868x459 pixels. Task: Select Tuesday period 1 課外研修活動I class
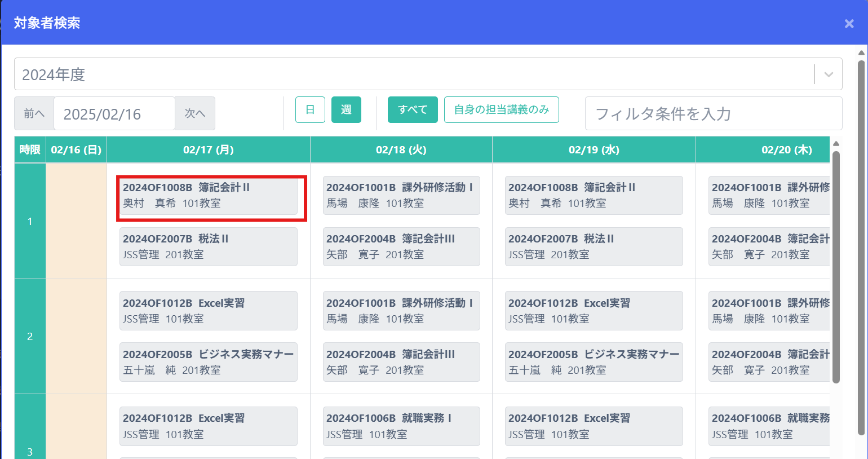click(401, 196)
